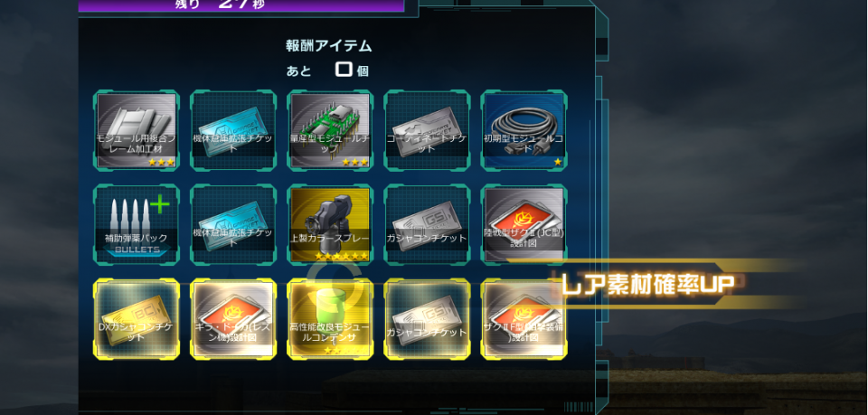Viewport: 868px width, 415px height.
Task: Click the 補助弾薬パック bullets item
Action: [137, 224]
